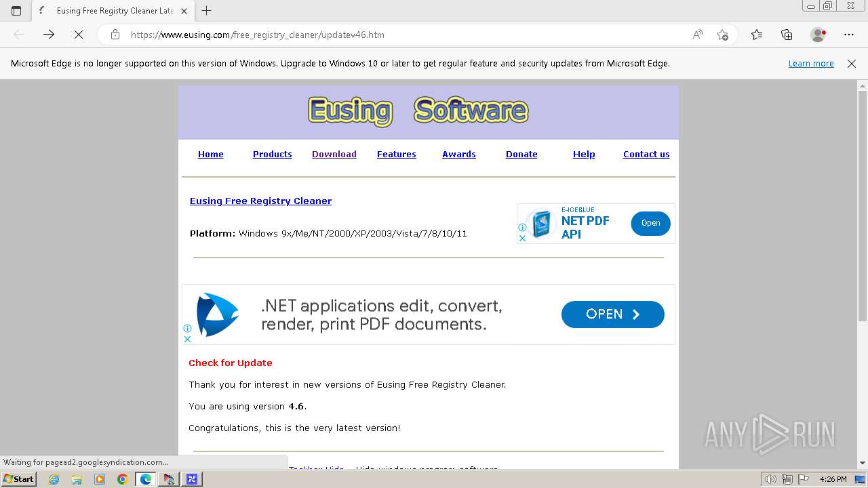This screenshot has height=488, width=868.
Task: Click the address bar URL field
Action: pos(407,35)
